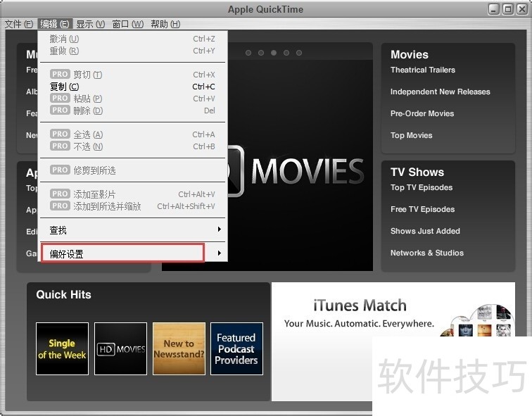The width and height of the screenshot is (532, 416).
Task: Click the PRO badge beside 粘贴
Action: (x=60, y=98)
